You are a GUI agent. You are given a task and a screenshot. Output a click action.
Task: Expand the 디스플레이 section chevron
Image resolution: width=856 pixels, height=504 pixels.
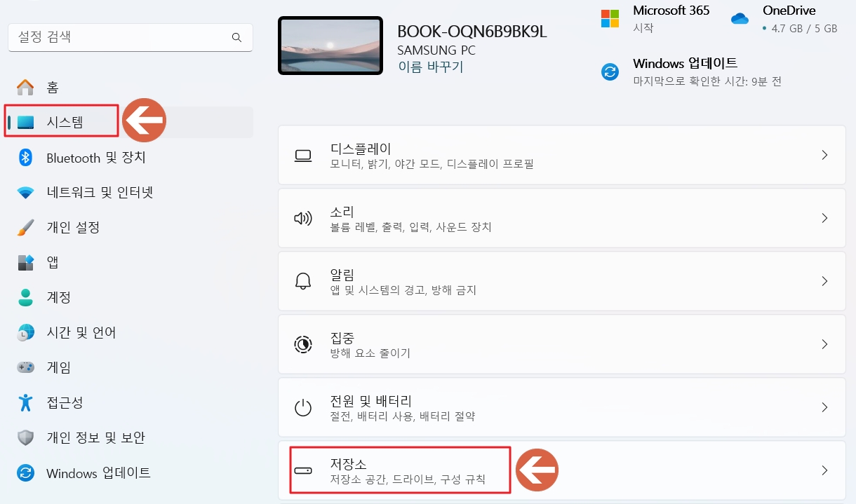(824, 155)
